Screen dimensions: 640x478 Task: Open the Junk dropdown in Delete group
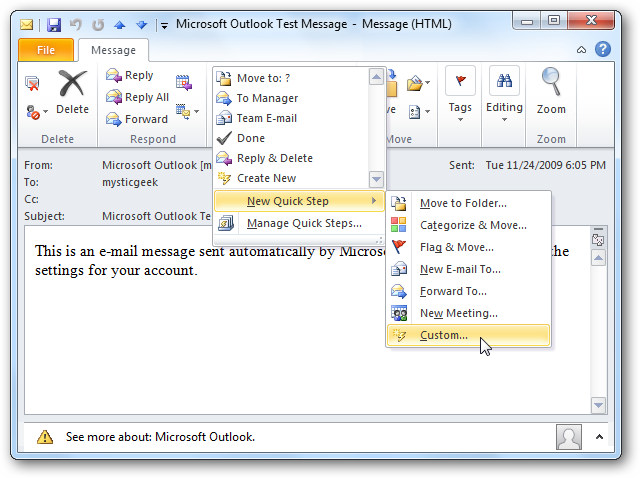[x=36, y=112]
